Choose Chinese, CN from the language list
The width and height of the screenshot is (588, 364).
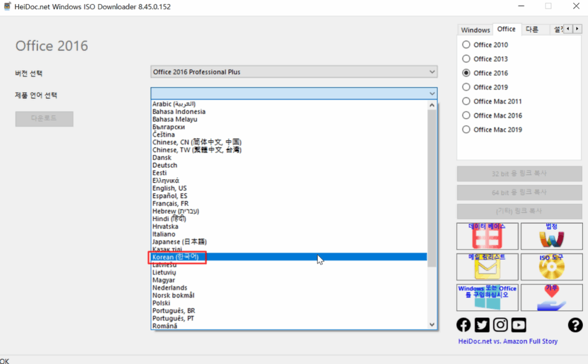289,142
